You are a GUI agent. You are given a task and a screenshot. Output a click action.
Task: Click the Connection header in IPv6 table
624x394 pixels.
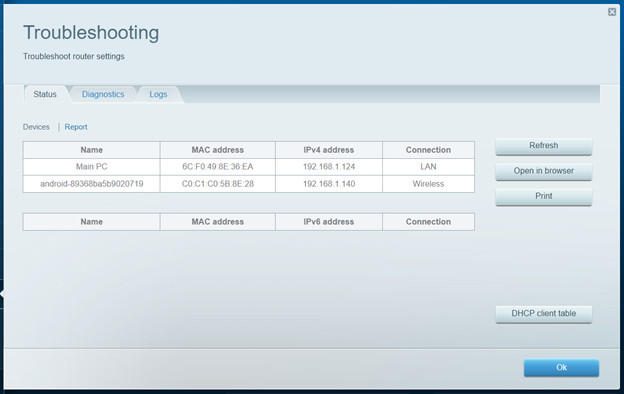(428, 222)
